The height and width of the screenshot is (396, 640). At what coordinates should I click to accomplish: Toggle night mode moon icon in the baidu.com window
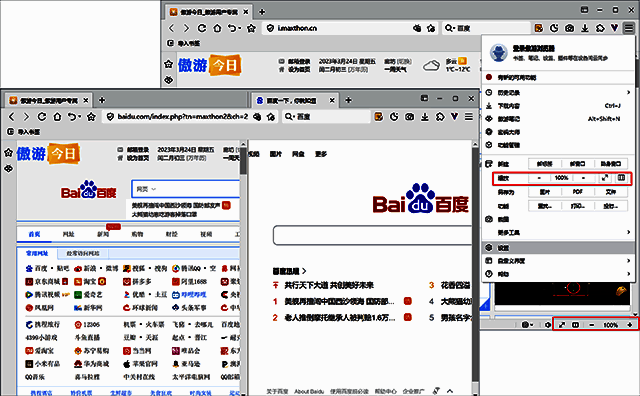(394, 117)
